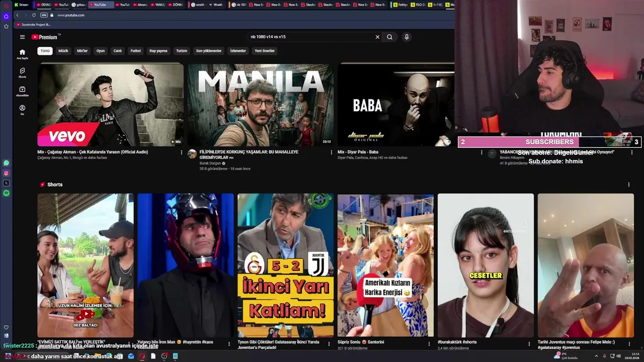Image resolution: width=644 pixels, height=362 pixels.
Task: Open WhatsApp in Opera sidebar
Action: point(6,163)
